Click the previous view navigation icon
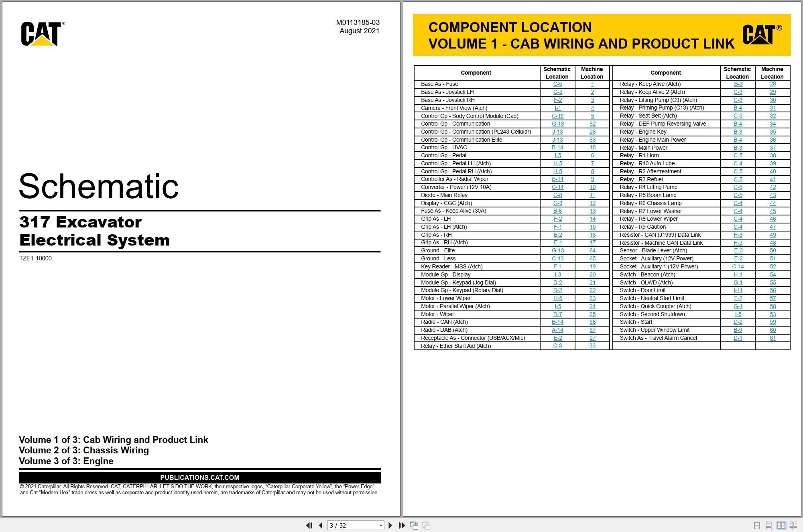This screenshot has width=803, height=532. [x=414, y=525]
